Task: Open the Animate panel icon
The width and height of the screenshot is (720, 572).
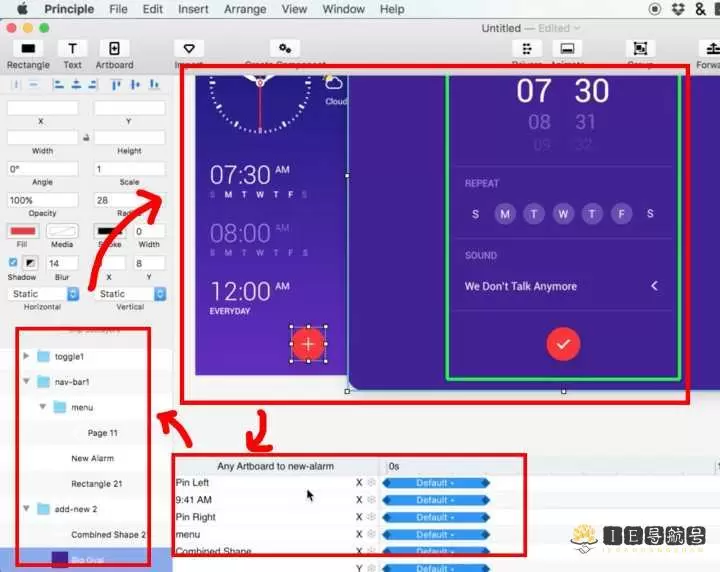Action: 568,49
